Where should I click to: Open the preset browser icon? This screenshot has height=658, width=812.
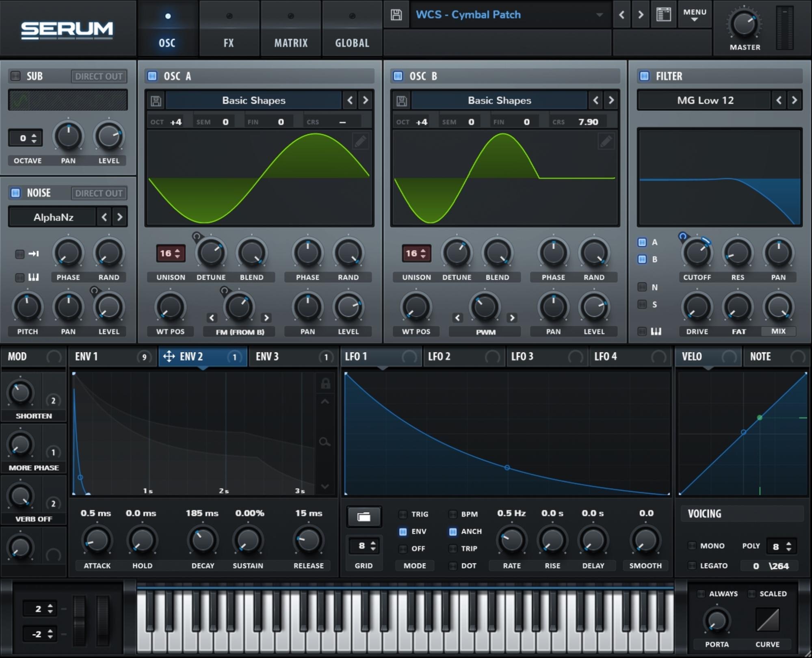[x=663, y=15]
